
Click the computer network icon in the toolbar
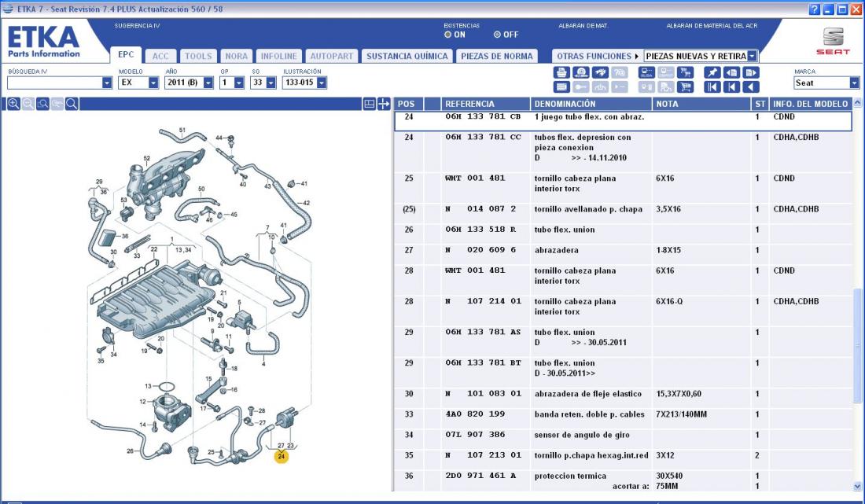tap(646, 73)
